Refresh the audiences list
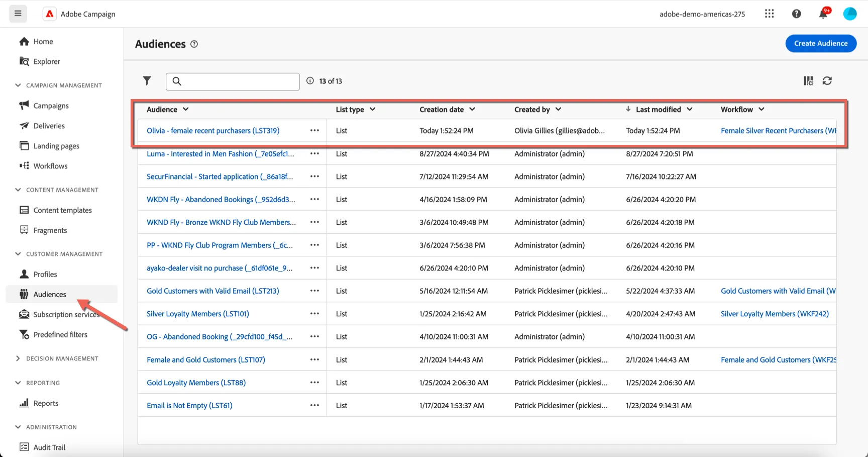 pos(827,81)
